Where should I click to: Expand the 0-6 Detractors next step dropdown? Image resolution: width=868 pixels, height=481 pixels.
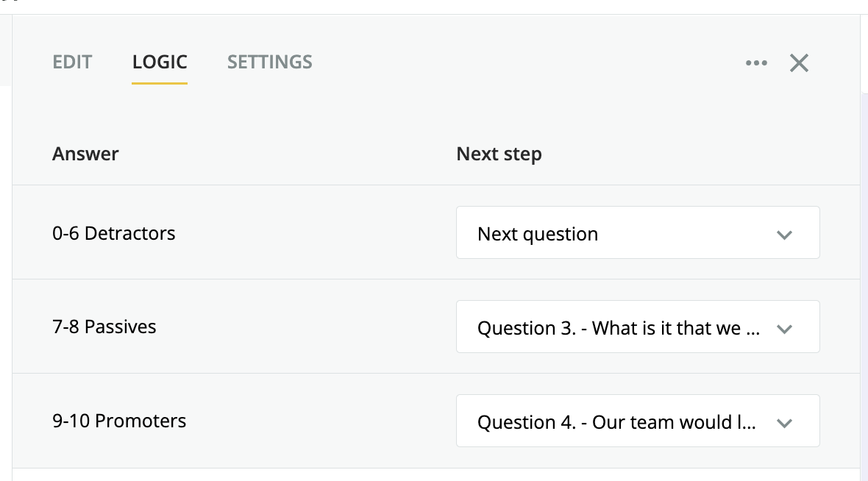[x=637, y=232]
